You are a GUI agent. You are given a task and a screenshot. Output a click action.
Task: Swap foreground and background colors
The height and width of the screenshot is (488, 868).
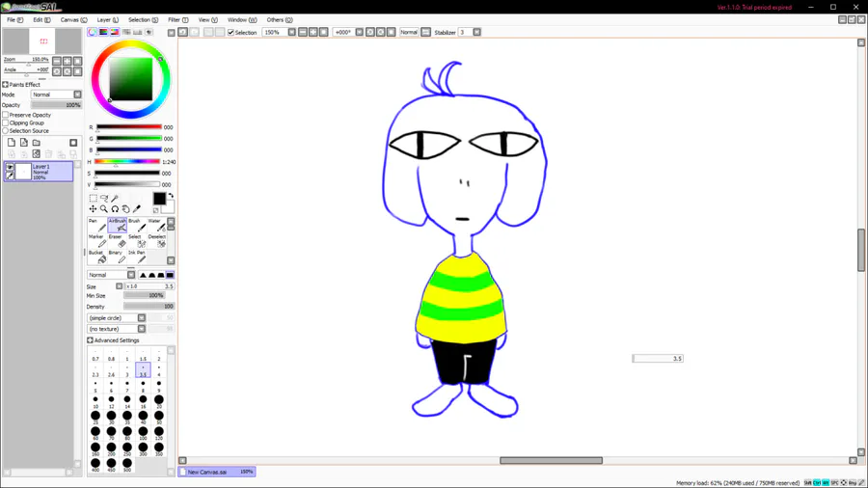point(171,196)
